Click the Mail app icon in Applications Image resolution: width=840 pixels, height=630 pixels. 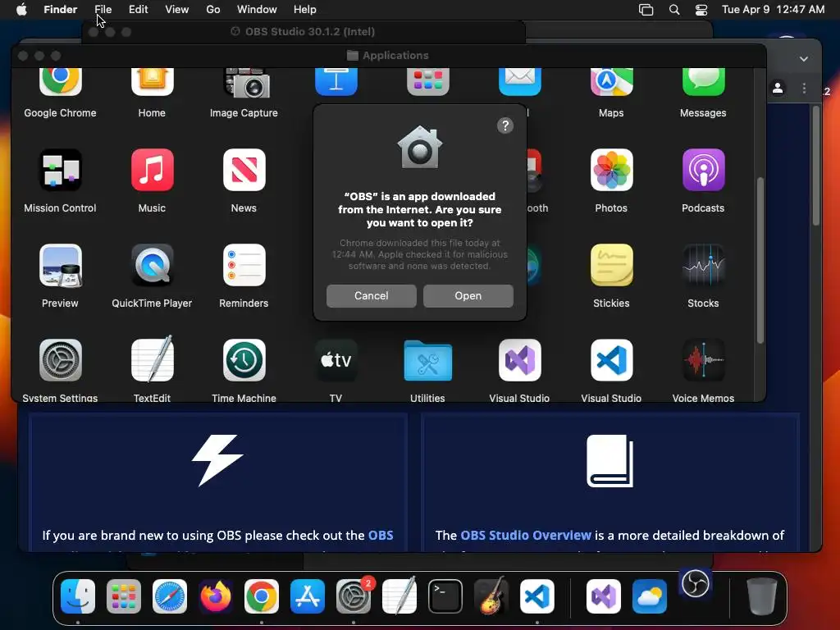click(519, 81)
